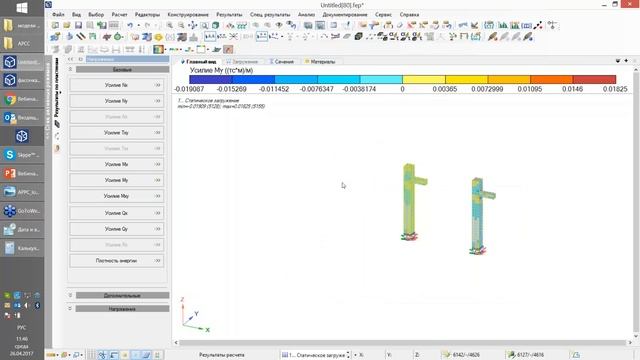The height and width of the screenshot is (360, 640).
Task: Click the color gradient map icon
Action: (158, 49)
